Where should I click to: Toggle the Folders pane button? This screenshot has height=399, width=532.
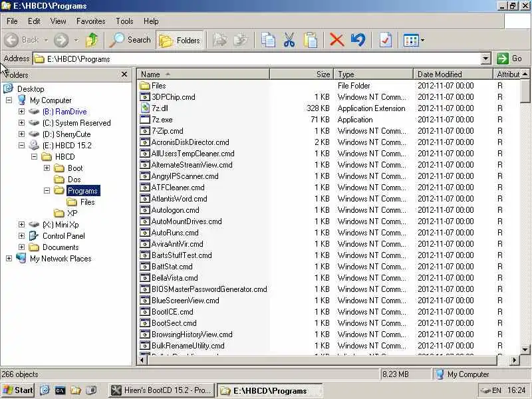(180, 41)
